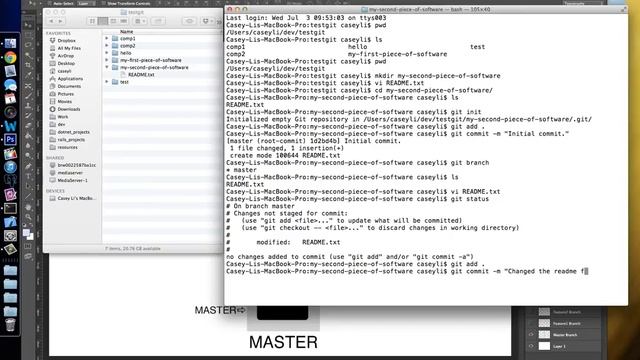640x360 pixels.
Task: Select the Rectangular Marquee tool
Action: (29, 35)
